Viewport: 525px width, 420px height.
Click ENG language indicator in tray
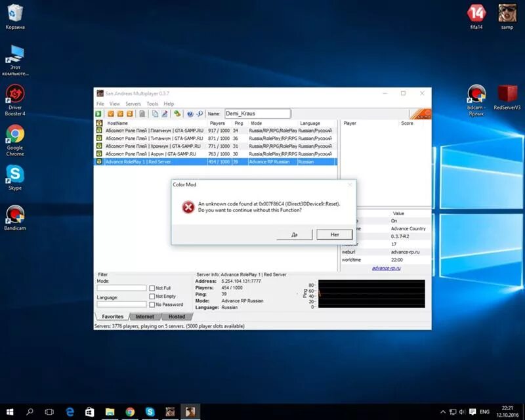pyautogui.click(x=484, y=411)
